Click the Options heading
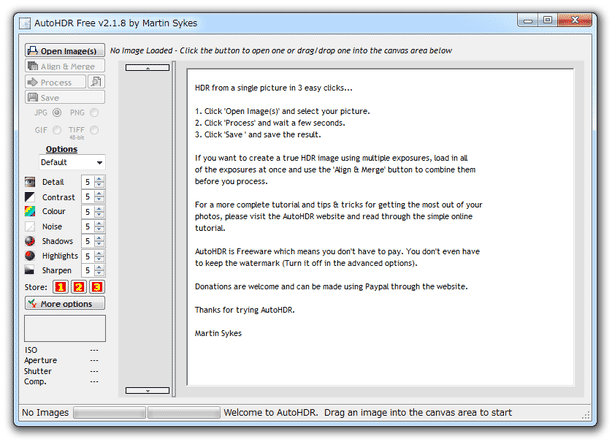Screen dimensions: 612x442 (61, 149)
